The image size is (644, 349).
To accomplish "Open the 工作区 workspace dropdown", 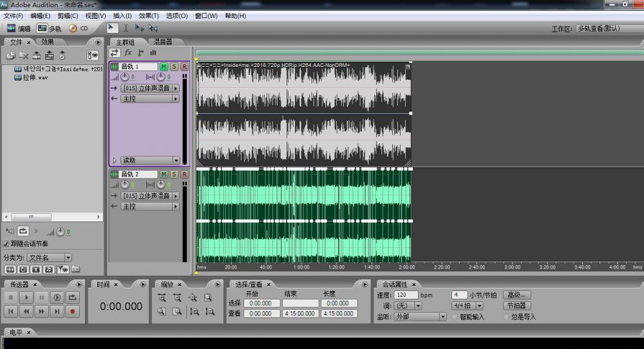I will click(x=610, y=28).
